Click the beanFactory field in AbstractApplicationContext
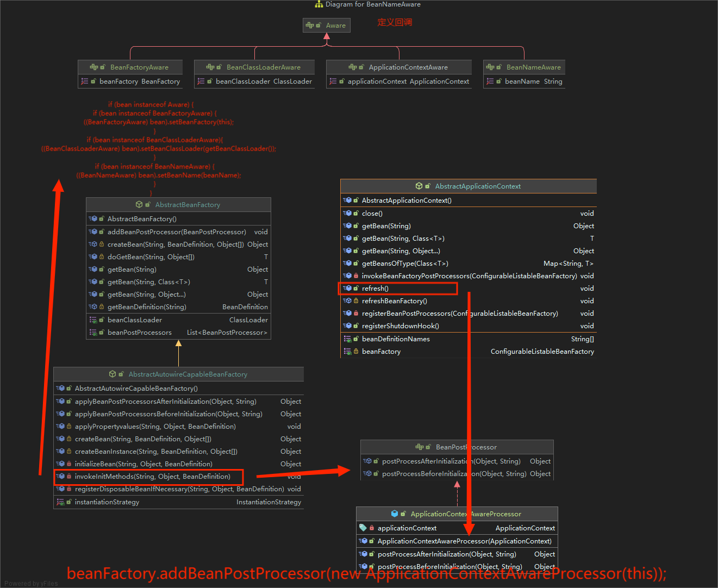The height and width of the screenshot is (588, 718). point(469,351)
